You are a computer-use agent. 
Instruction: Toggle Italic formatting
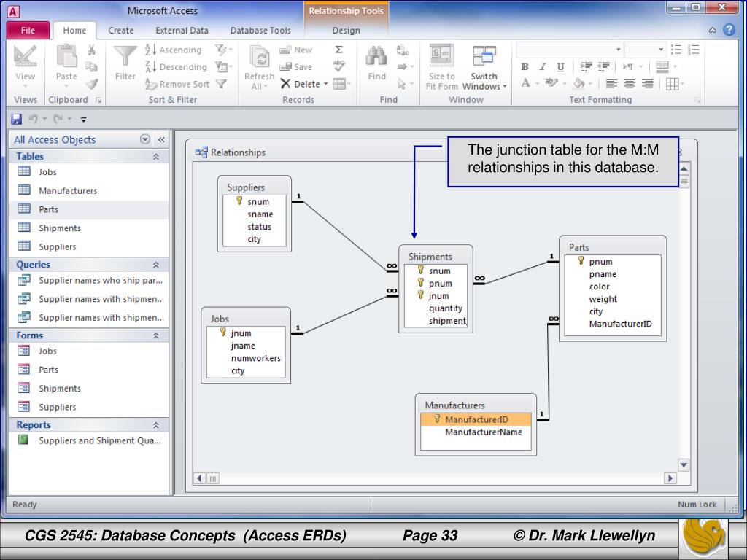point(543,66)
